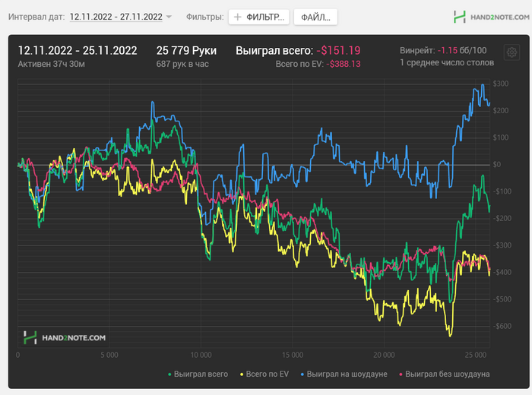The height and width of the screenshot is (395, 532).
Task: Click the green Выиграл всего legend dot
Action: coord(169,374)
